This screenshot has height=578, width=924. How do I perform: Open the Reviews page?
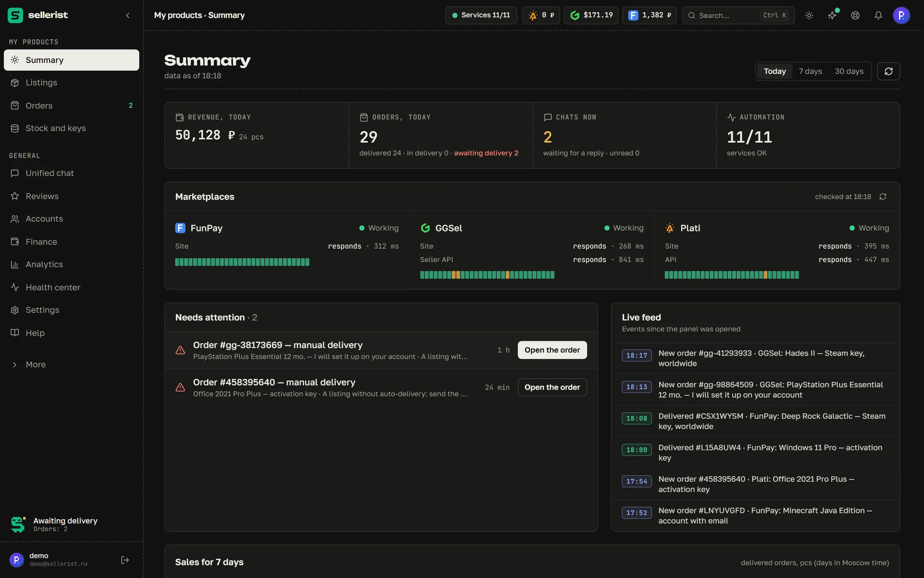point(71,196)
